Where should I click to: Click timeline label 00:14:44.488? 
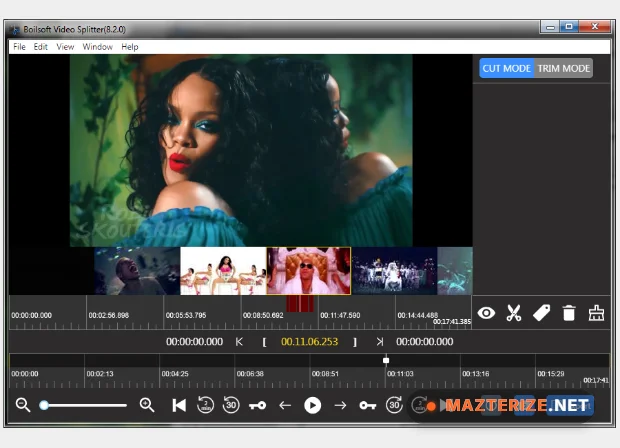(418, 315)
